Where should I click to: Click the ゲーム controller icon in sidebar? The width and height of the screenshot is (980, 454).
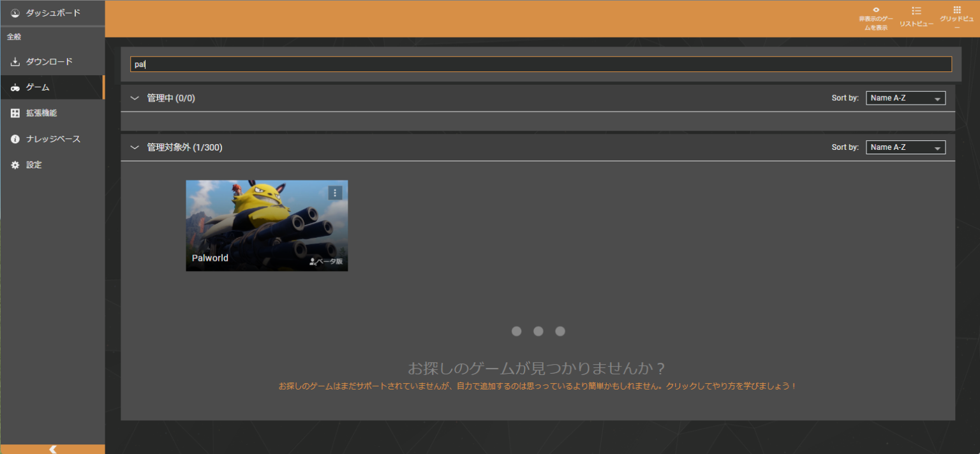(14, 87)
